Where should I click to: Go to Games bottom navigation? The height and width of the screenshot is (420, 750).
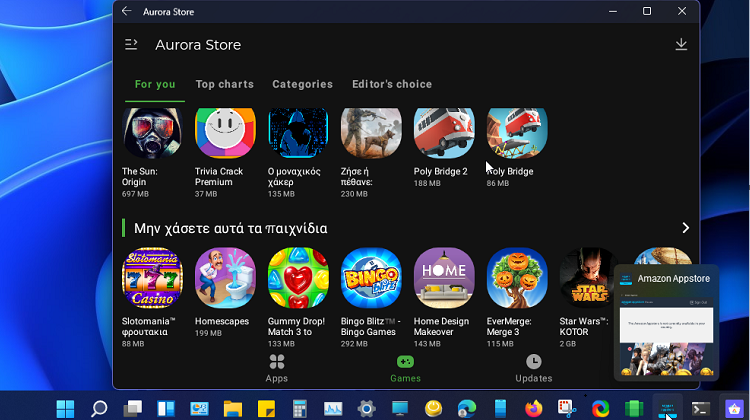tap(405, 368)
